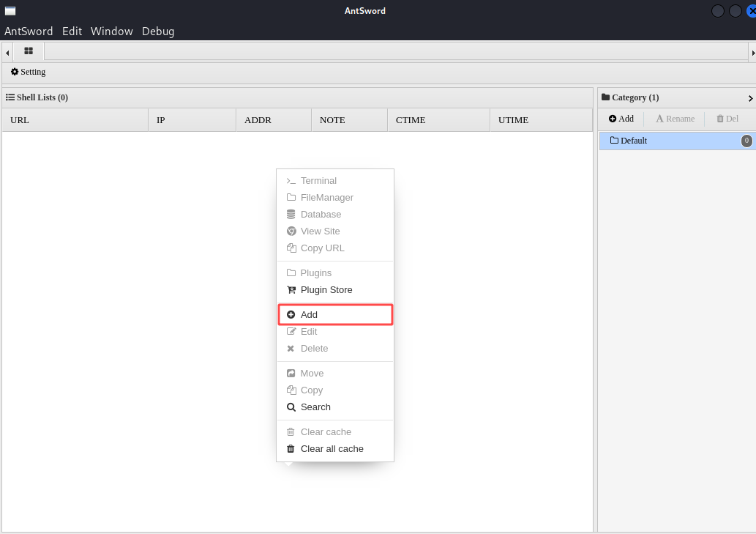Choose FileManager in context menu
756x534 pixels.
(x=335, y=198)
